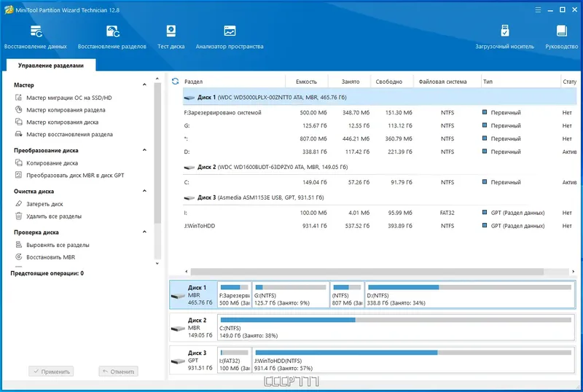Collapse the Очистка диска section
The height and width of the screenshot is (392, 583).
(146, 192)
